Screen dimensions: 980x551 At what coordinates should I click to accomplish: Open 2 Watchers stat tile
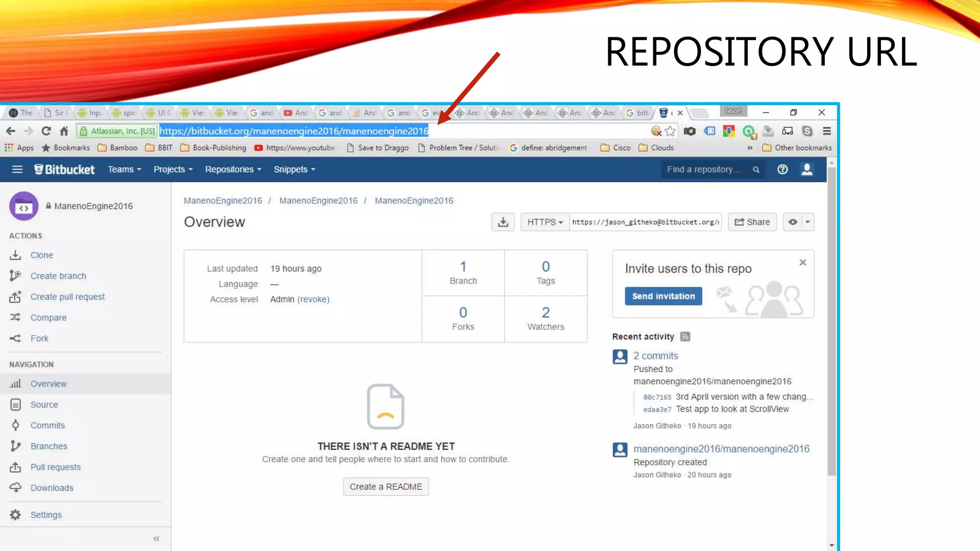(x=546, y=319)
